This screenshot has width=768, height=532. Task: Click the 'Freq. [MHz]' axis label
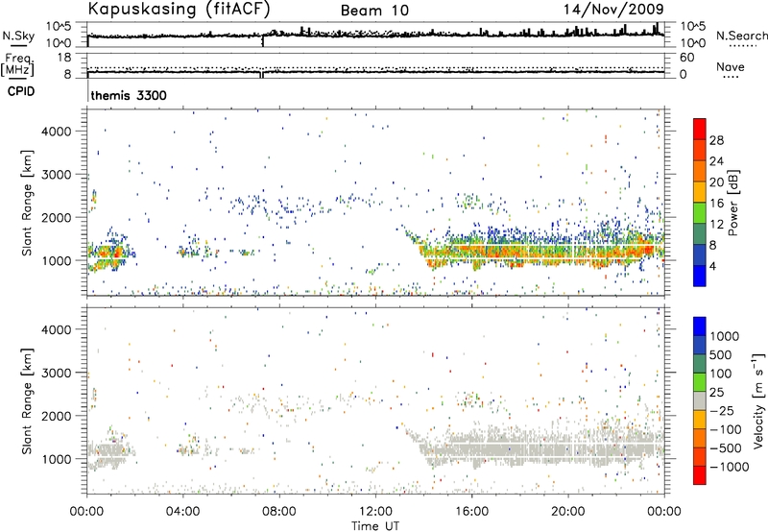coord(17,65)
